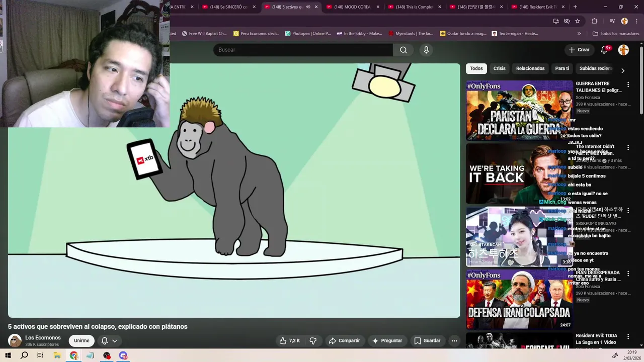Select the Para ti filter chip
644x362 pixels.
coord(562,68)
